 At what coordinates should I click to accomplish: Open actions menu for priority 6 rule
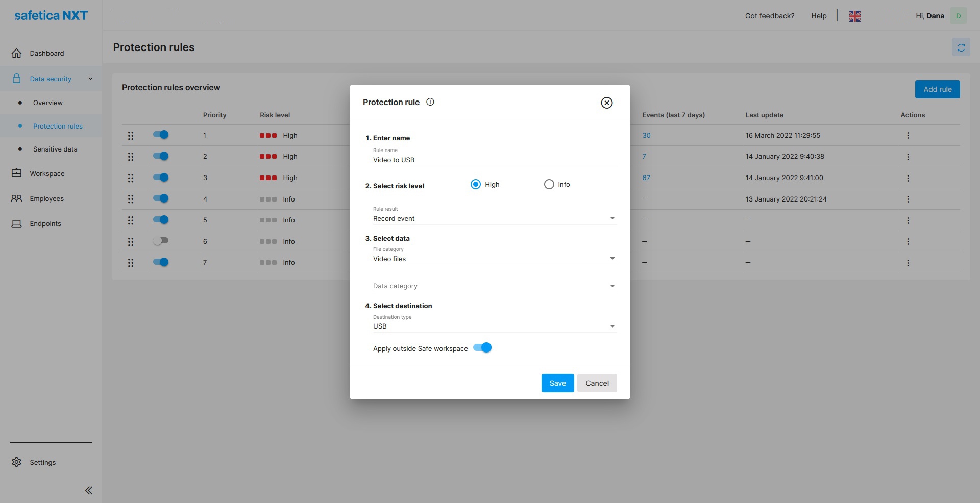tap(908, 242)
